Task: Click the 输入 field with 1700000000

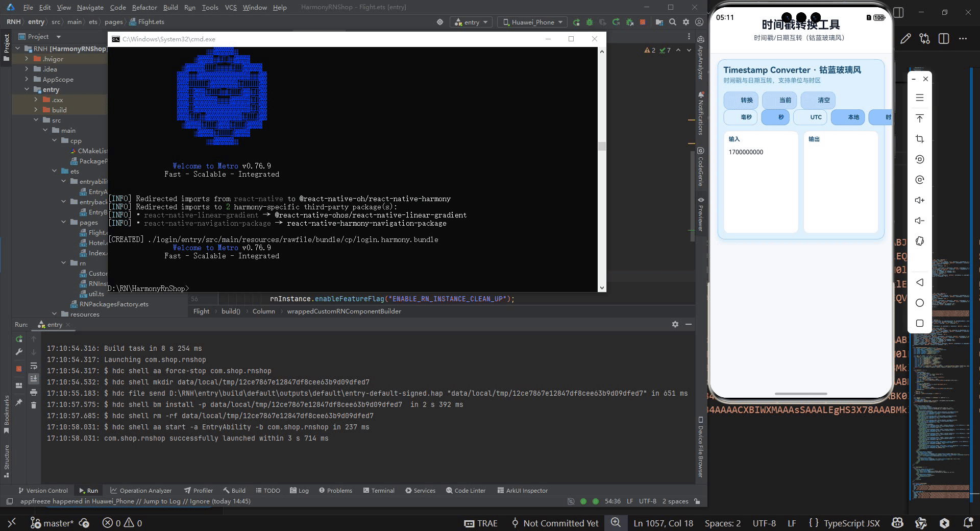Action: [x=761, y=182]
